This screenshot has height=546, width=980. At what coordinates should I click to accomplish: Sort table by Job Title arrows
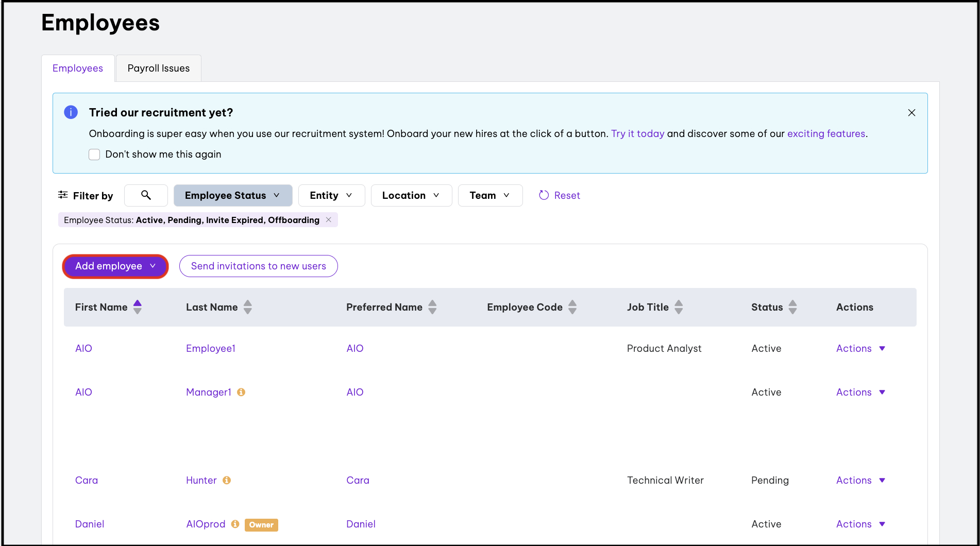click(679, 307)
